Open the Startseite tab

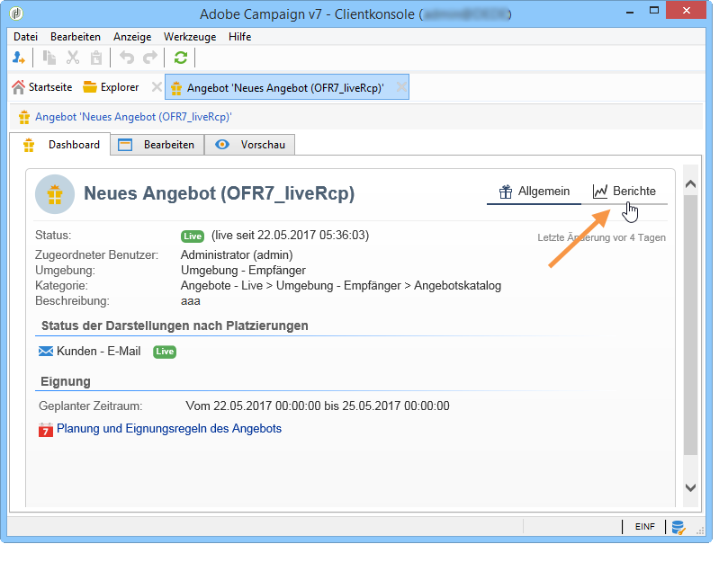click(42, 87)
